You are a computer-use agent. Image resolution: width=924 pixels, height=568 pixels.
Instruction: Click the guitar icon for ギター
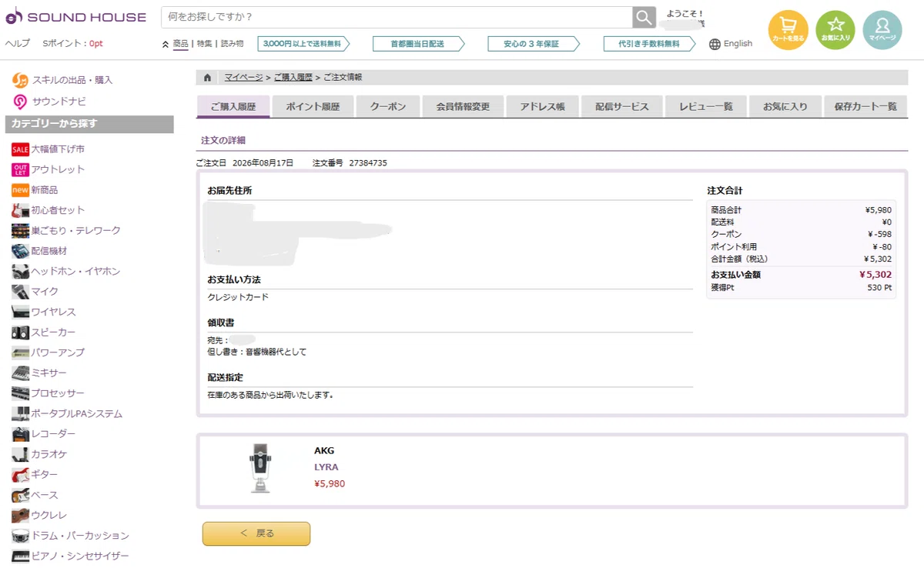coord(20,475)
